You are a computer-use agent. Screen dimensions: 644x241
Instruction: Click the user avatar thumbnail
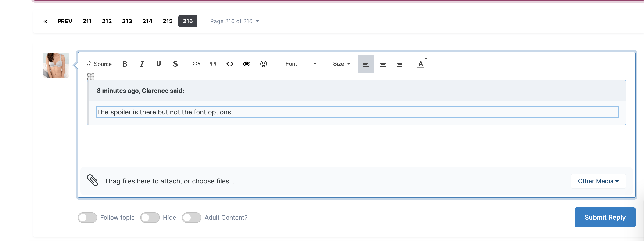coord(56,65)
